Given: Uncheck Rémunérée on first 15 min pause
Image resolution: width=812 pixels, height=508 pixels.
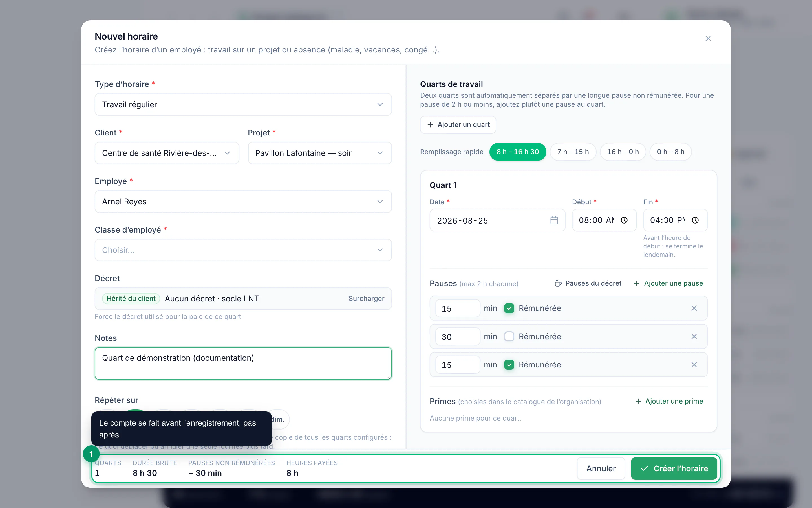Looking at the screenshot, I should [509, 308].
